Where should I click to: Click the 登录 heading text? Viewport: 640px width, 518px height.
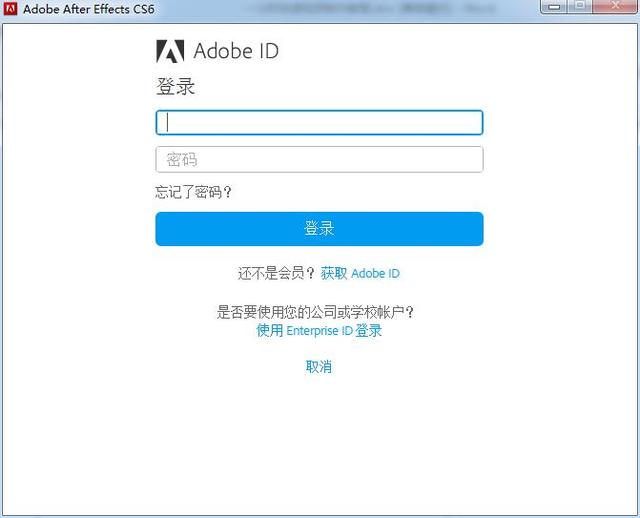click(x=176, y=87)
